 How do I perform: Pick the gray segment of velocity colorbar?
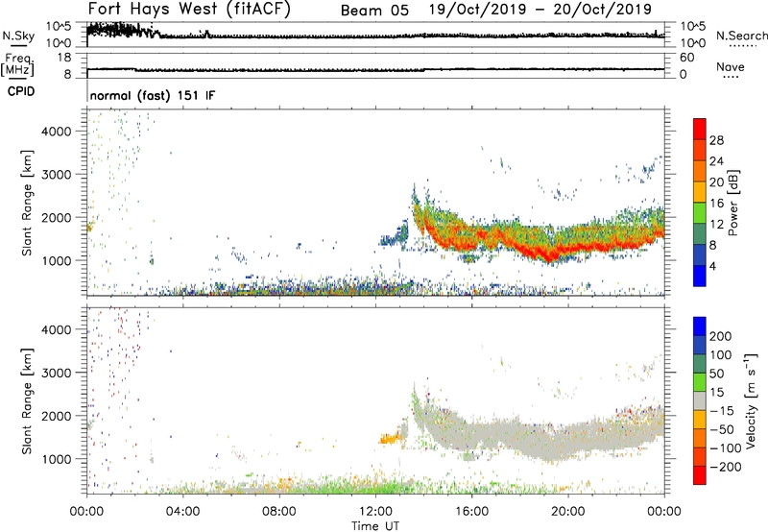[x=700, y=400]
